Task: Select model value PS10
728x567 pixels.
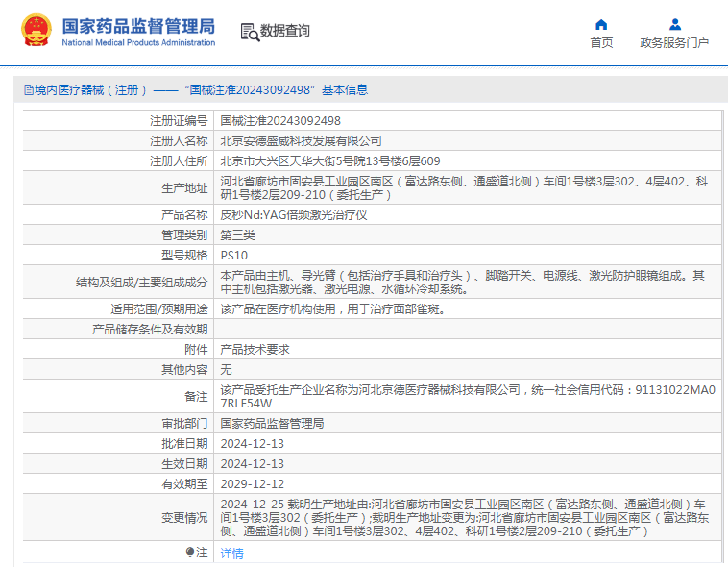Action: [234, 256]
